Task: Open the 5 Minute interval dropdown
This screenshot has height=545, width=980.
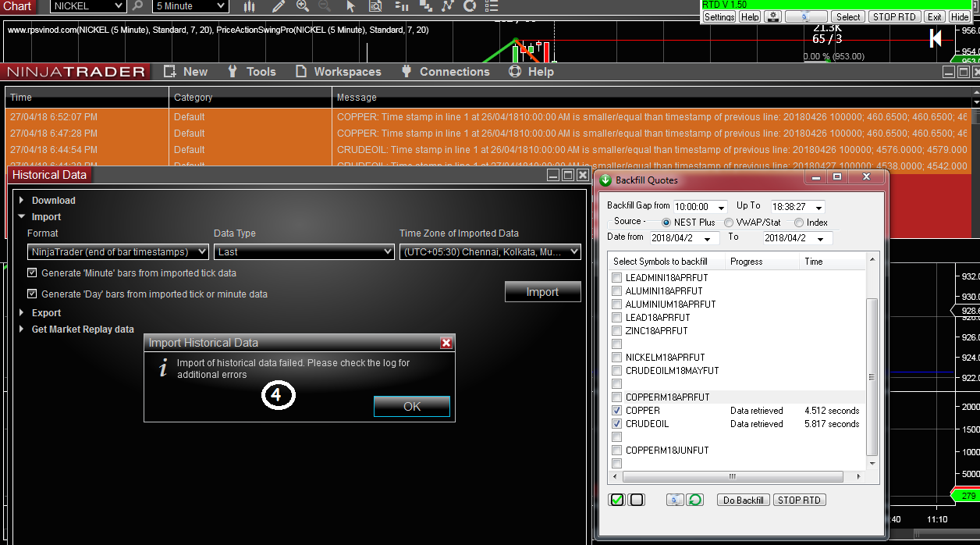Action: tap(190, 6)
